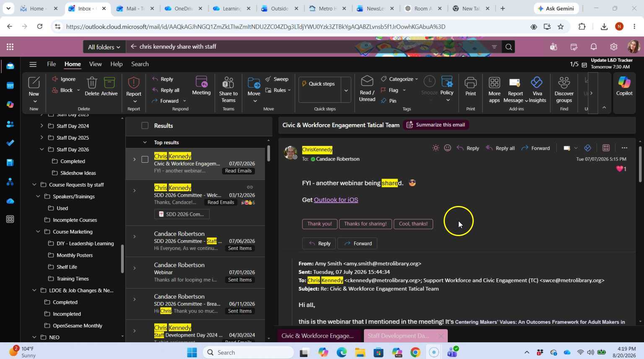This screenshot has height=359, width=644.
Task: Open the People app in left rail
Action: pos(10,124)
